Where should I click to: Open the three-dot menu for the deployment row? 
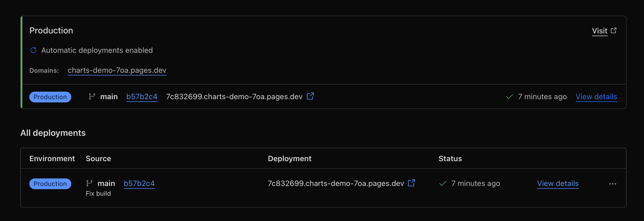point(613,184)
